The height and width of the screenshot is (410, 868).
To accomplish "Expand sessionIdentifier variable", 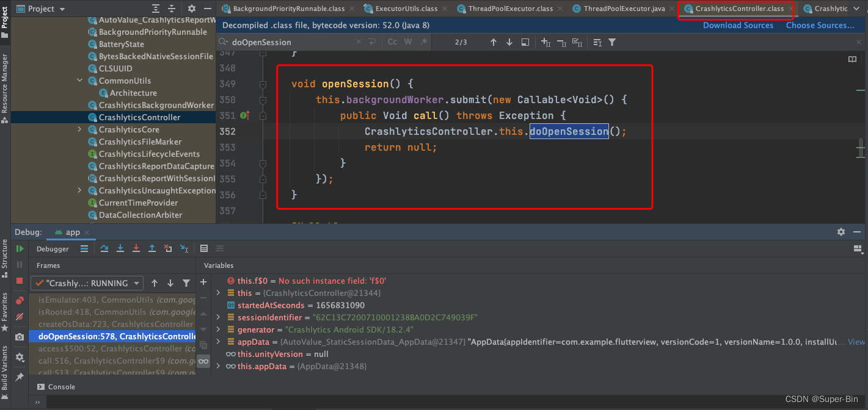I will [219, 317].
